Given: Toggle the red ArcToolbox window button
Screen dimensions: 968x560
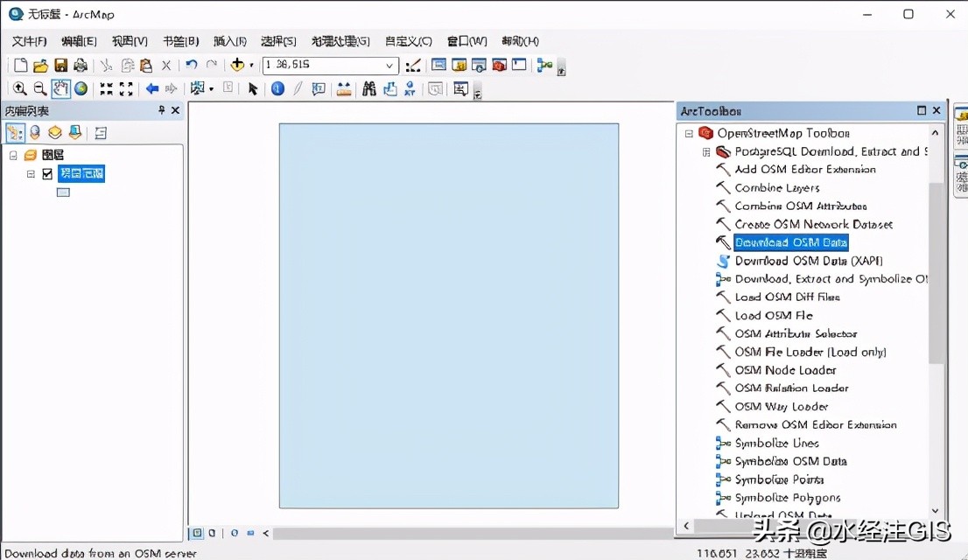Looking at the screenshot, I should pos(499,65).
